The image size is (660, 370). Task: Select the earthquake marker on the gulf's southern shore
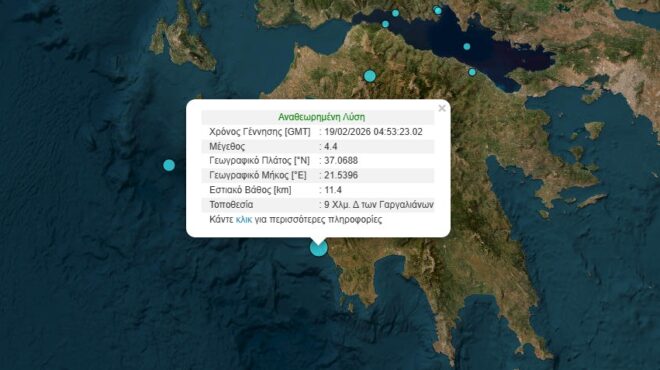pos(472,72)
